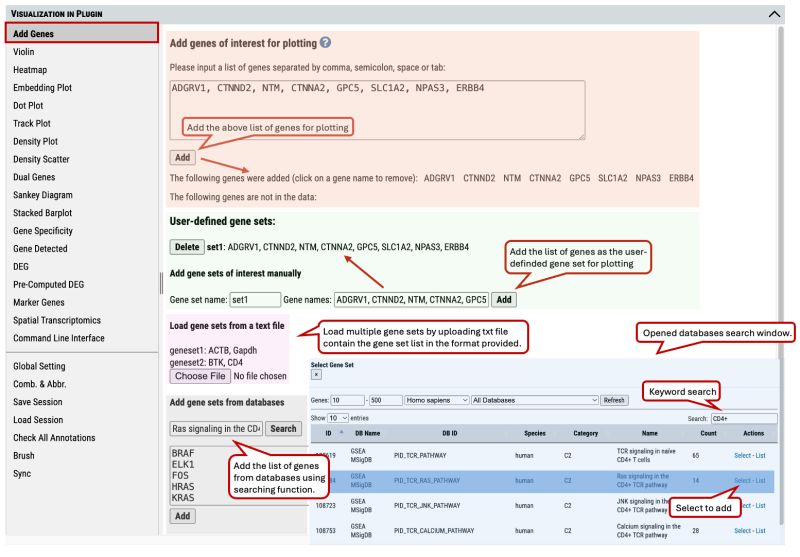The width and height of the screenshot is (800, 557).
Task: Open the Add Genes menu item
Action: [x=82, y=34]
